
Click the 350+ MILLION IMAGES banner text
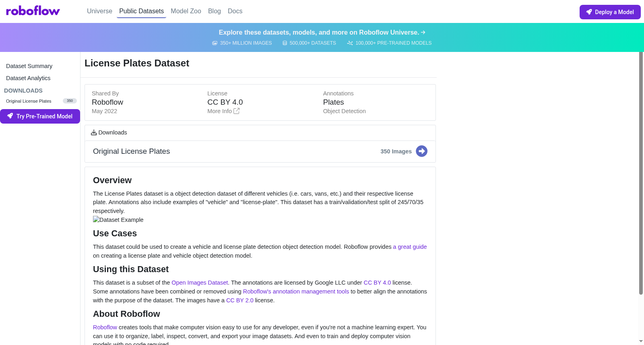pyautogui.click(x=246, y=43)
